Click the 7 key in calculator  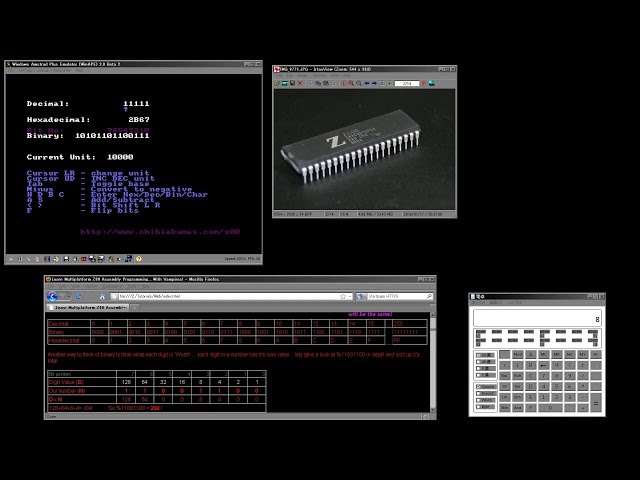(x=544, y=376)
